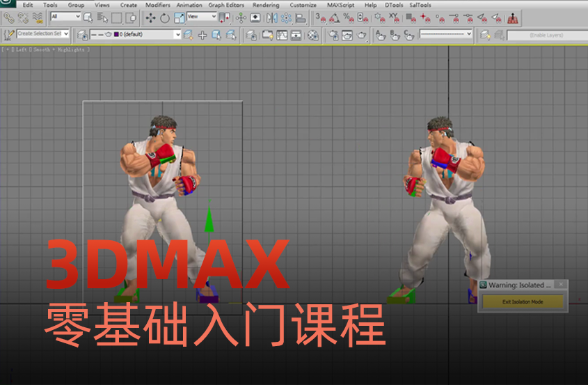Open the dashed render preset dropdown
Image resolution: width=588 pixels, height=385 pixels.
pos(445,34)
